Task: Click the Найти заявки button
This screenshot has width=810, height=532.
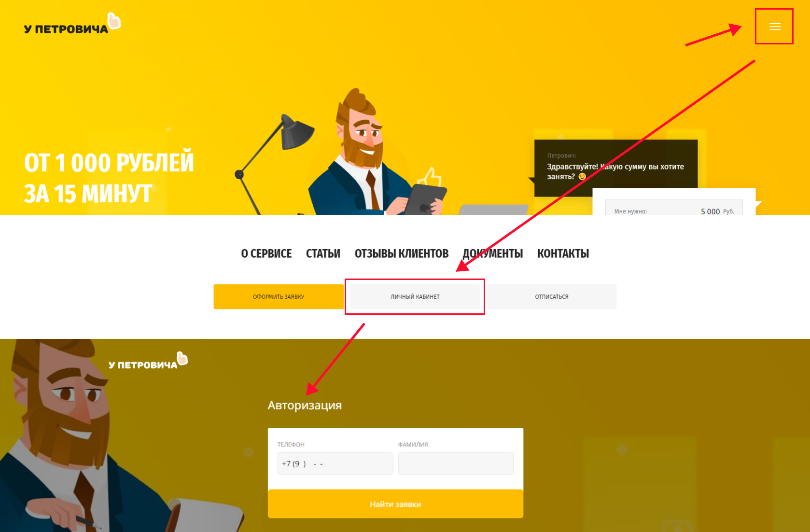Action: [x=395, y=504]
